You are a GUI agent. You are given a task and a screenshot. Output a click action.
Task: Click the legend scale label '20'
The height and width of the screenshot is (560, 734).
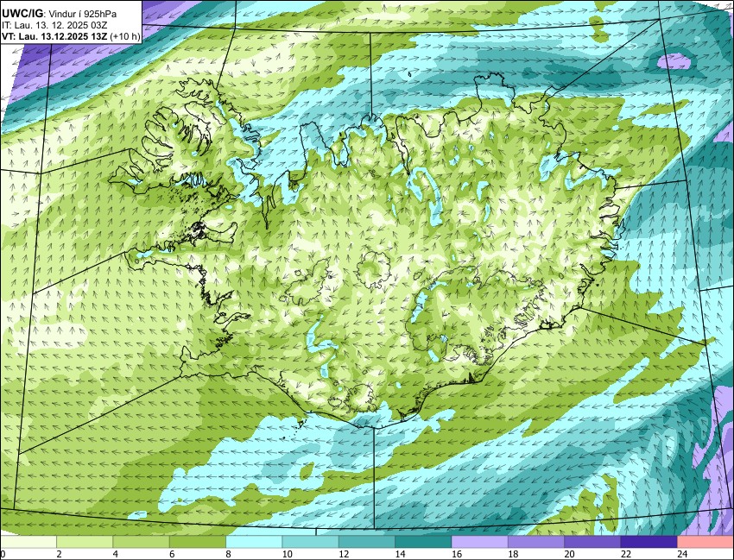569,554
